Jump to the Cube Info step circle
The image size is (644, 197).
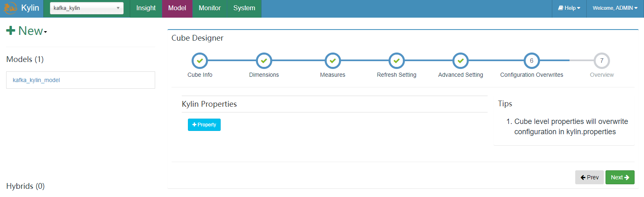(200, 61)
